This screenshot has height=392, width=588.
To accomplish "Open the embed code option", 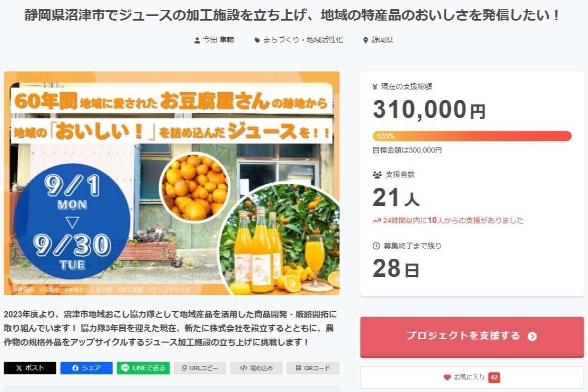I will point(256,368).
